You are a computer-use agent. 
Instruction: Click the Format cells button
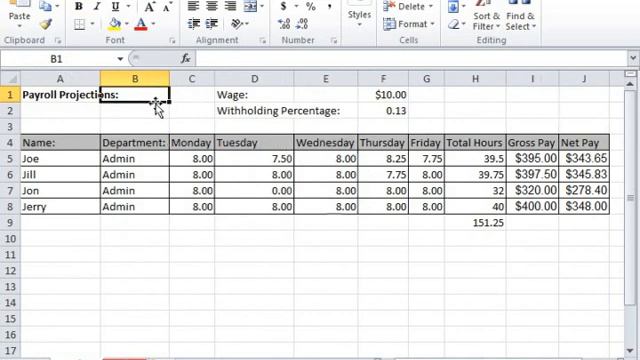coord(409,24)
